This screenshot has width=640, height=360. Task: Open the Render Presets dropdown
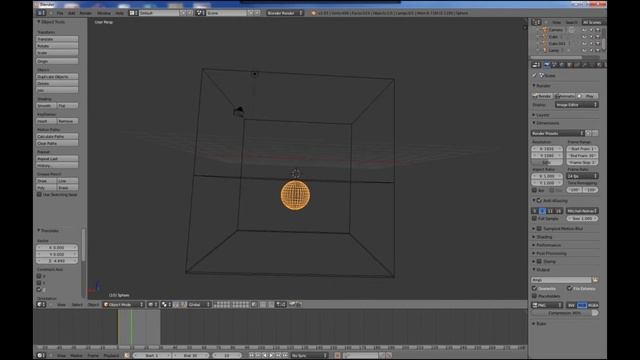(558, 133)
